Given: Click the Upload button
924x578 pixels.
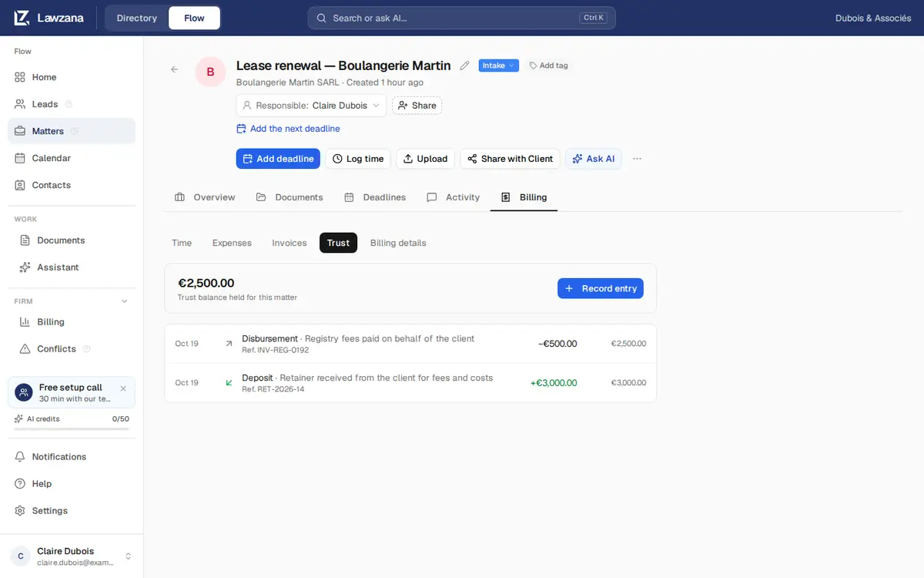Looking at the screenshot, I should (x=426, y=159).
